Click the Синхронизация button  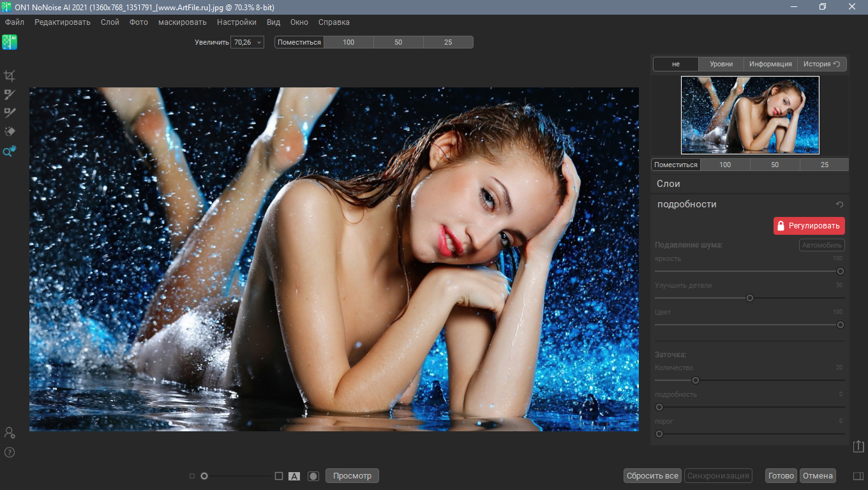718,476
